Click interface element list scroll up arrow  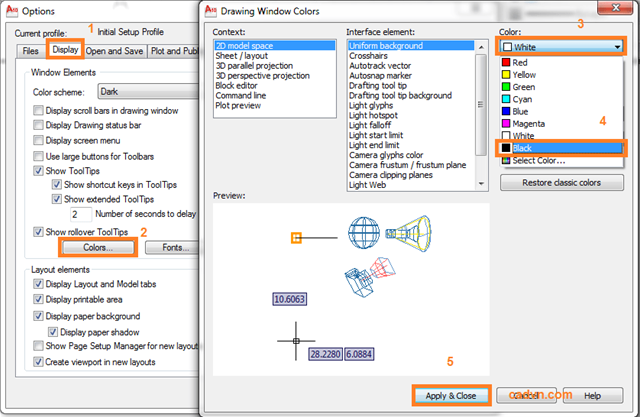[x=481, y=47]
